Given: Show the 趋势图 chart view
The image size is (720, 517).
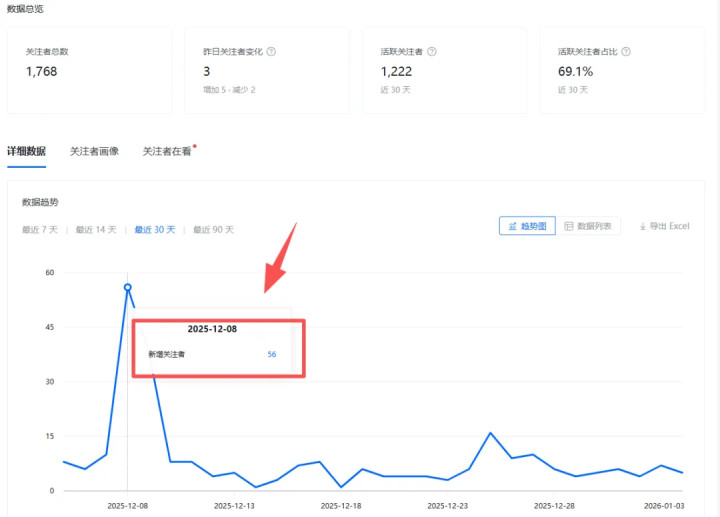Looking at the screenshot, I should coord(527,227).
